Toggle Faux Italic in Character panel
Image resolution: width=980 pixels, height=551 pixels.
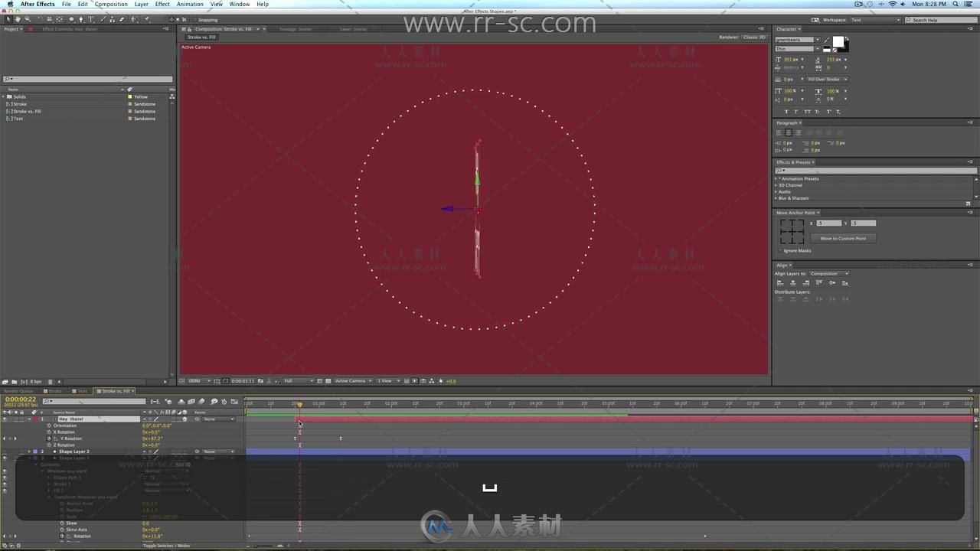[x=796, y=112]
